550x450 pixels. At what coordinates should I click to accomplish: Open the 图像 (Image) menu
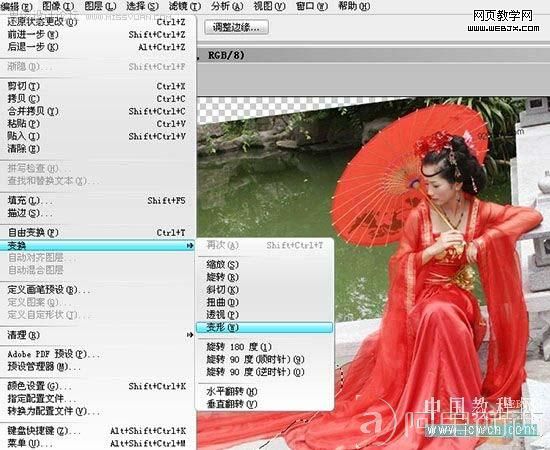click(58, 6)
